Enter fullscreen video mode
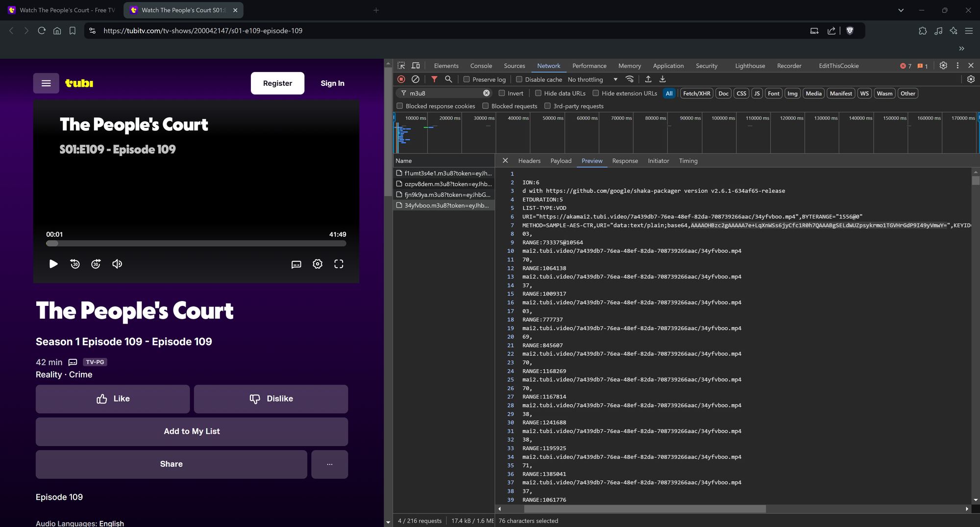 339,264
